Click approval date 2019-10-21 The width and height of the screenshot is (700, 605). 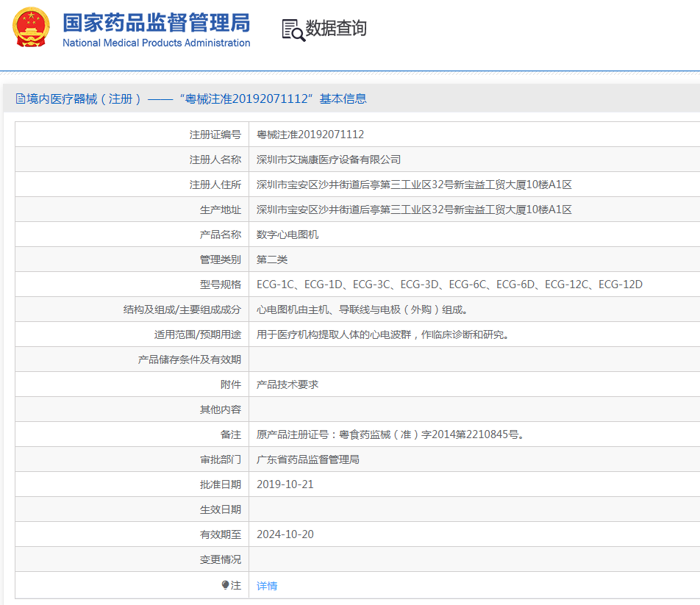pos(285,484)
